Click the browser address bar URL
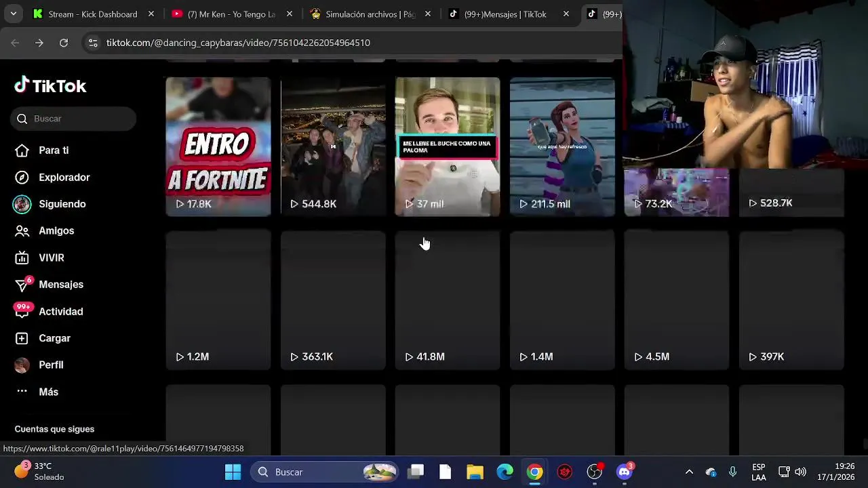 (x=238, y=43)
